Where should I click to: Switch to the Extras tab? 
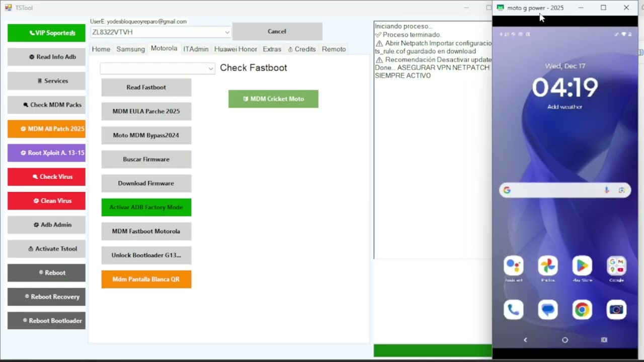coord(272,49)
